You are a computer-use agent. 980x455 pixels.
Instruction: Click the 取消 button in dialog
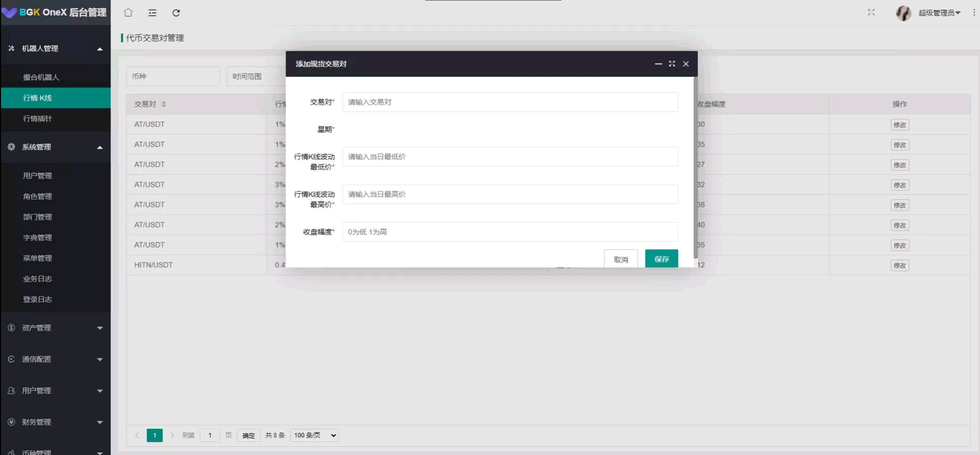point(621,259)
